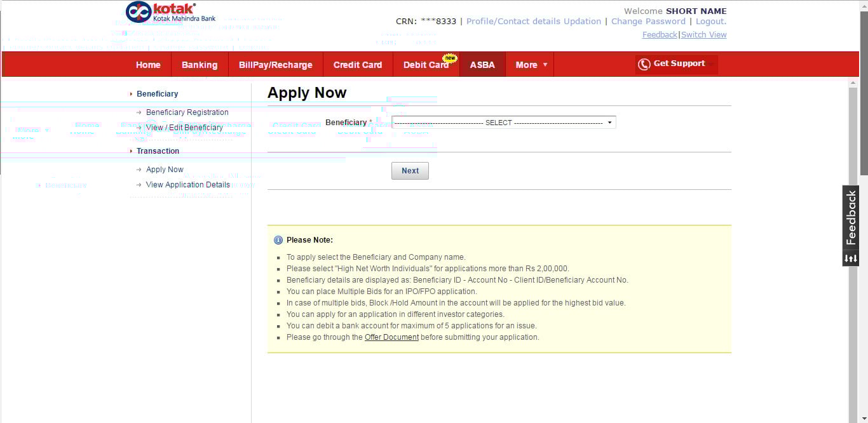
Task: Open the Banking menu
Action: (200, 65)
